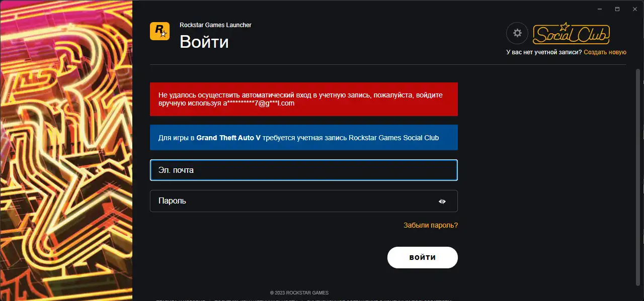This screenshot has height=301, width=644.
Task: Open the Забыли пароль? link
Action: point(431,225)
